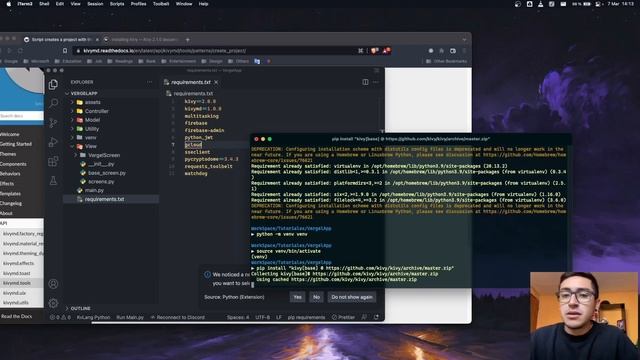Click the browser shield icon in the address bar
This screenshot has width=640, height=360.
(x=374, y=51)
